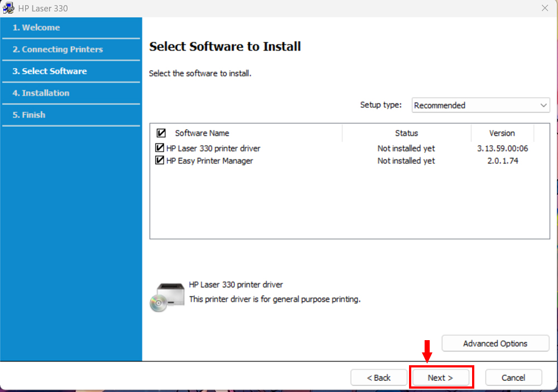
Task: Toggle the select-all checkbox in the Software Name header
Action: click(161, 133)
